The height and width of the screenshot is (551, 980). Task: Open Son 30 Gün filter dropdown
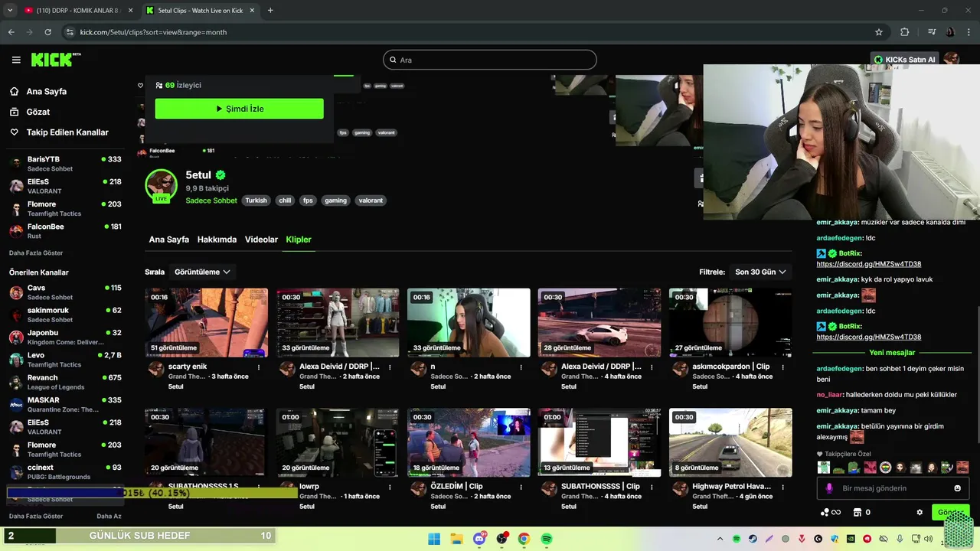tap(760, 272)
